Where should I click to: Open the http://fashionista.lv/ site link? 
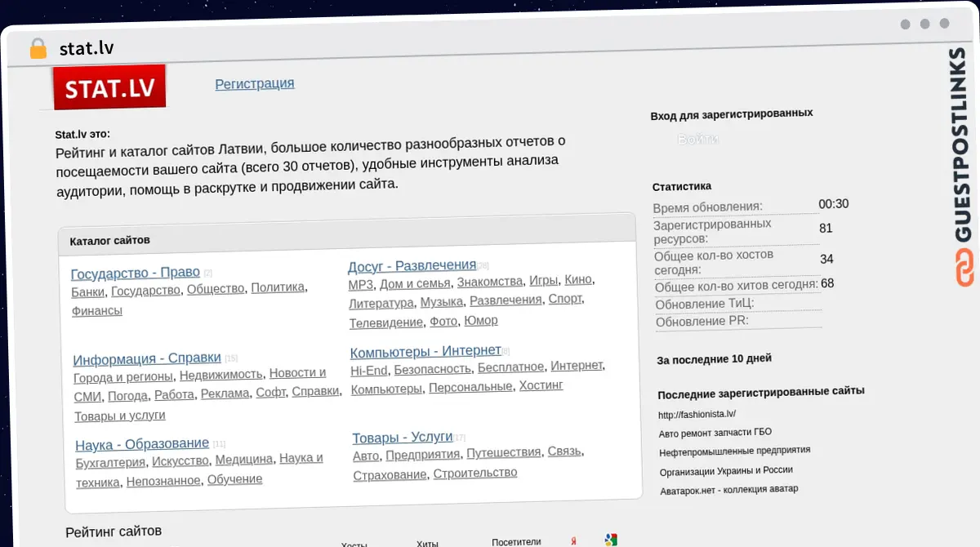(x=697, y=414)
